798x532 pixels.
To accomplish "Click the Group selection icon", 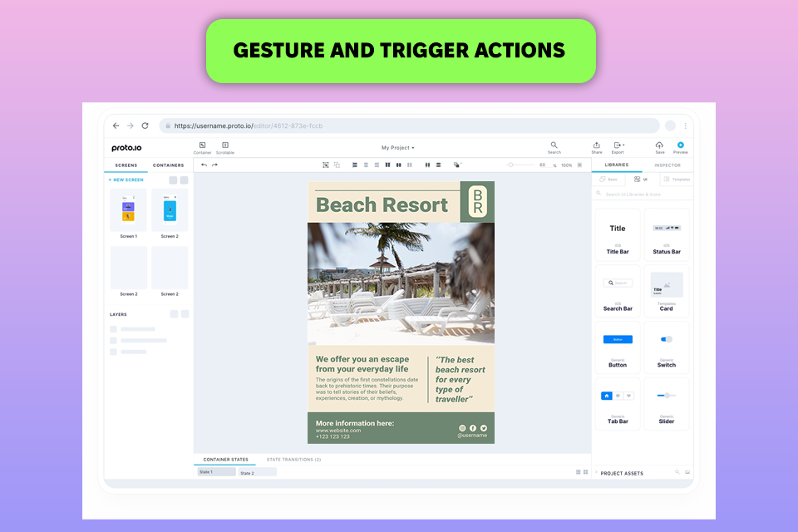I will click(326, 165).
